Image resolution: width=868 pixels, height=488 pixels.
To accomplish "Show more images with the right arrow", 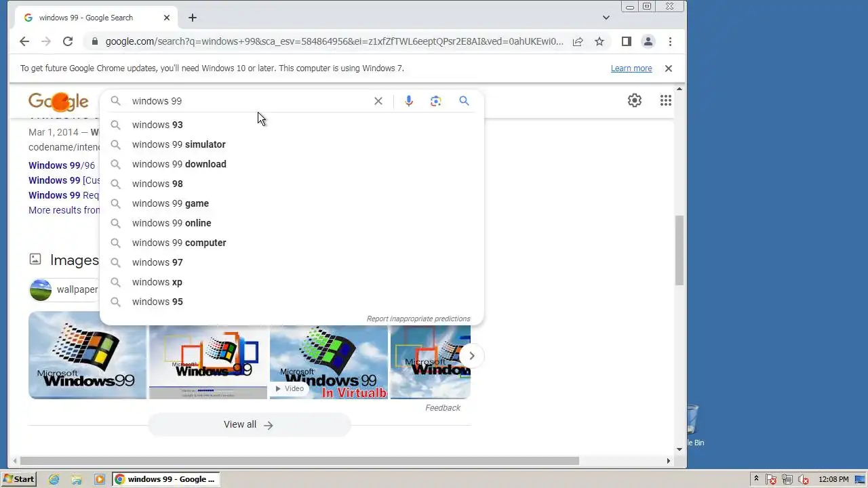I will coord(471,355).
